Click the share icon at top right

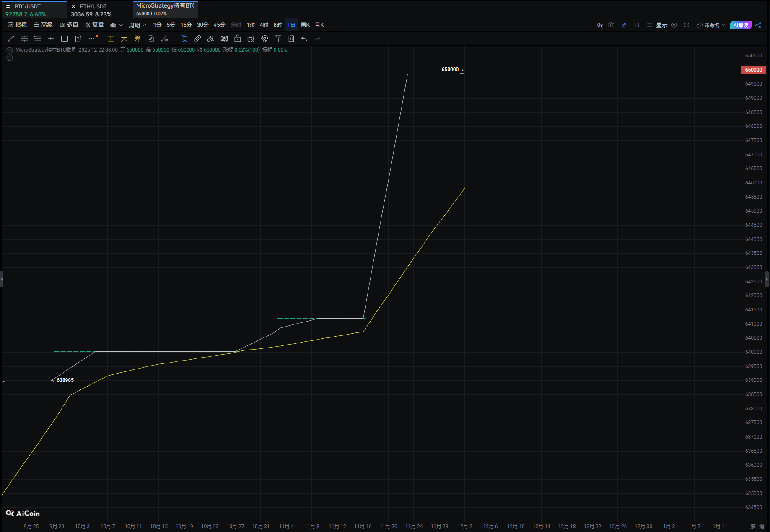758,25
